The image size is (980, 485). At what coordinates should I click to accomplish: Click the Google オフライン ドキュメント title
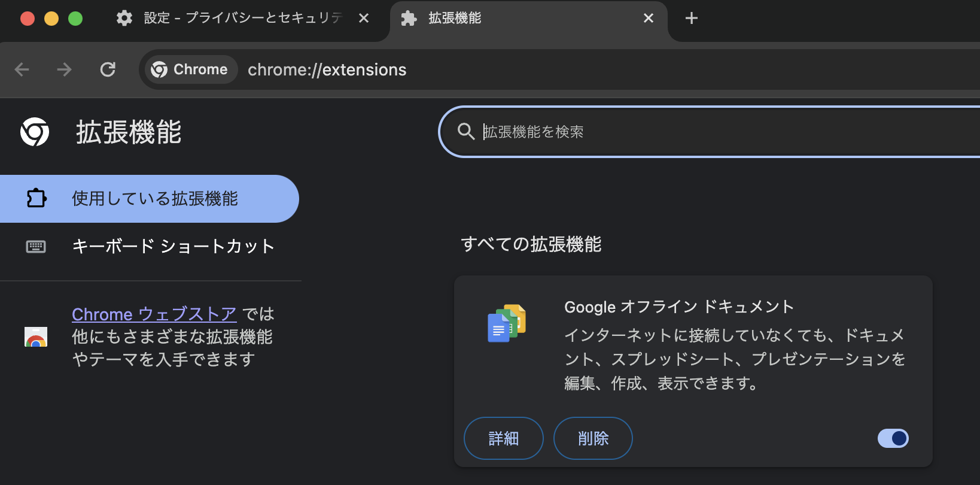[x=679, y=307]
